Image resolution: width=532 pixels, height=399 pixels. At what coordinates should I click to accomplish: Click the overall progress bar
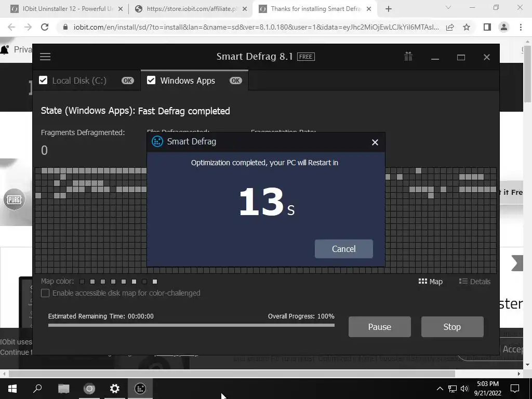(x=191, y=325)
